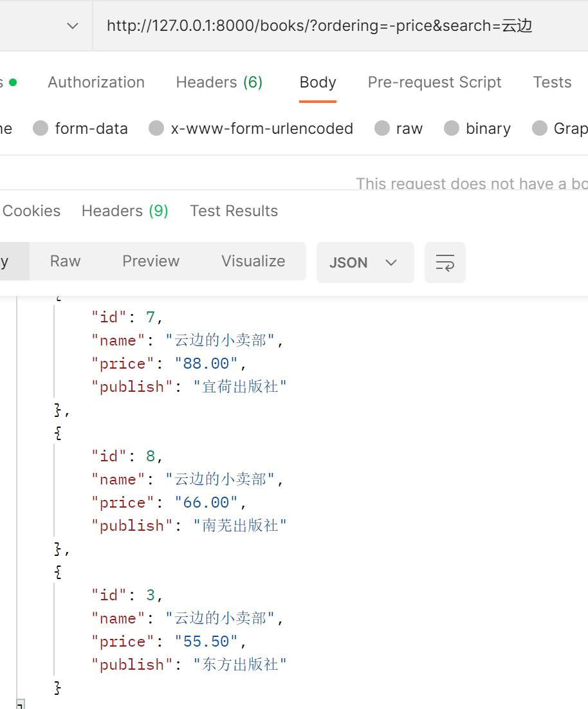Viewport: 588px width, 709px height.
Task: Pick the binary radio button
Action: (x=452, y=129)
